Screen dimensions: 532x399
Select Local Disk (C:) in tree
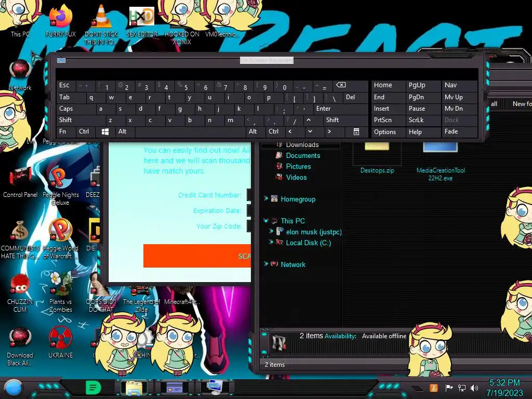point(309,243)
